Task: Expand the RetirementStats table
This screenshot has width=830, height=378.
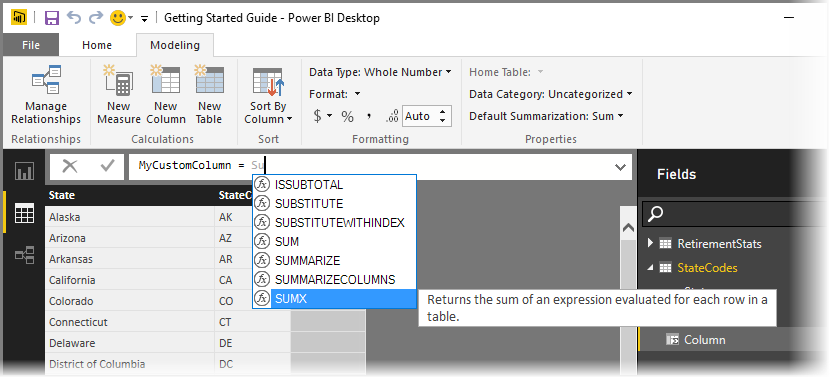Action: 651,244
